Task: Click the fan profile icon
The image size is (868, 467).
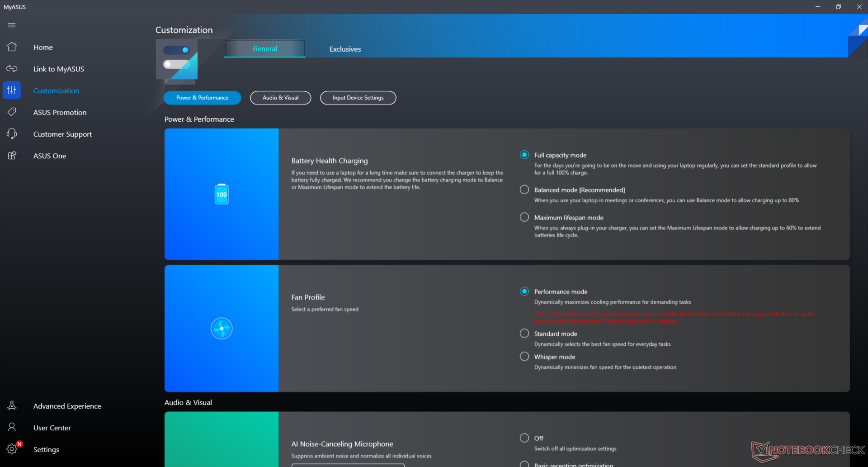Action: pyautogui.click(x=222, y=329)
